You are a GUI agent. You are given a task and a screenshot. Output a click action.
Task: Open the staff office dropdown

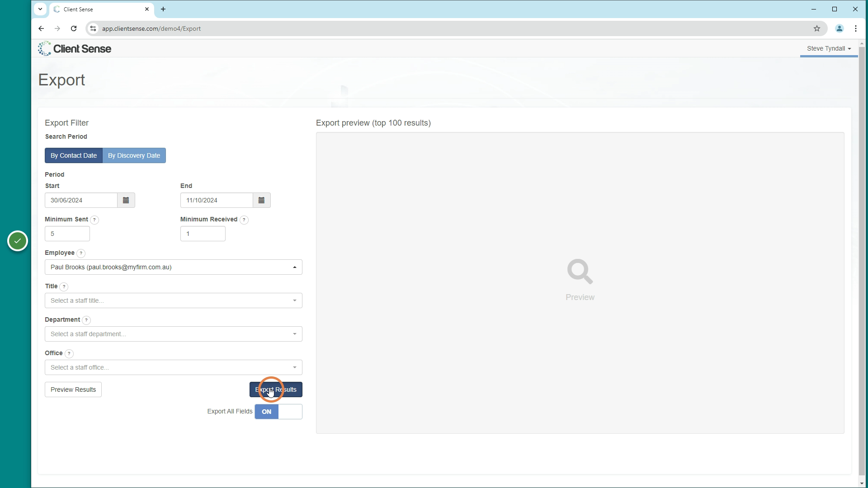pos(174,367)
